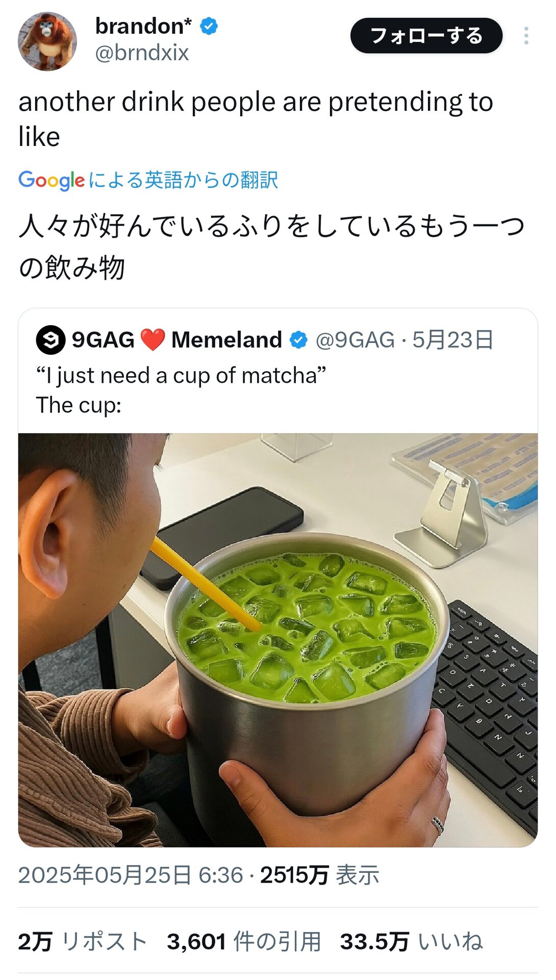Open the three-dot more options menu
The height and width of the screenshot is (980, 556).
[x=526, y=36]
